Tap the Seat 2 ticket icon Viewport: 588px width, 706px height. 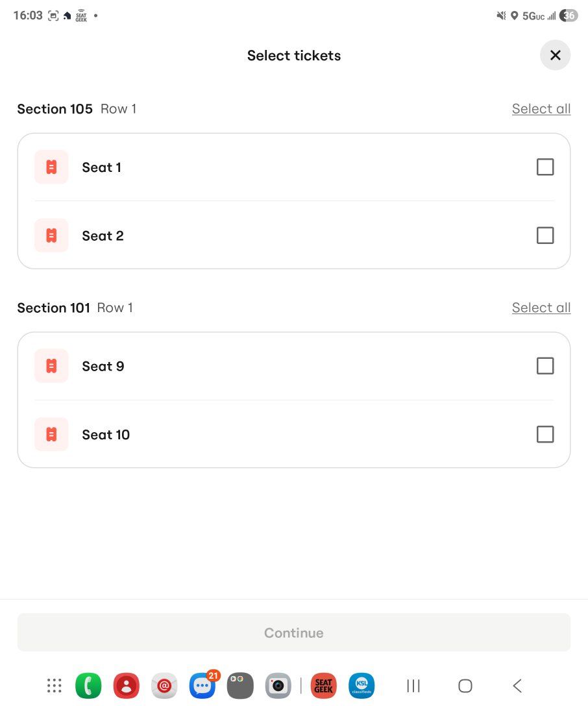51,236
